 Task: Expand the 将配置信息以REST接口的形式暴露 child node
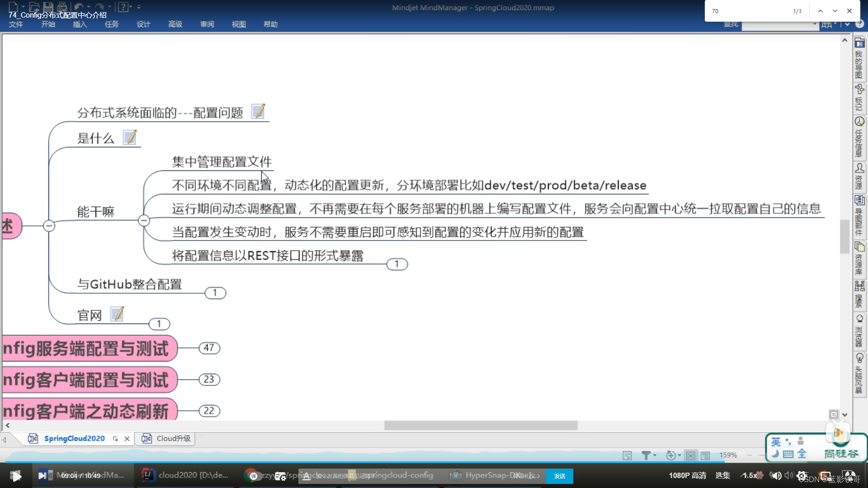396,264
